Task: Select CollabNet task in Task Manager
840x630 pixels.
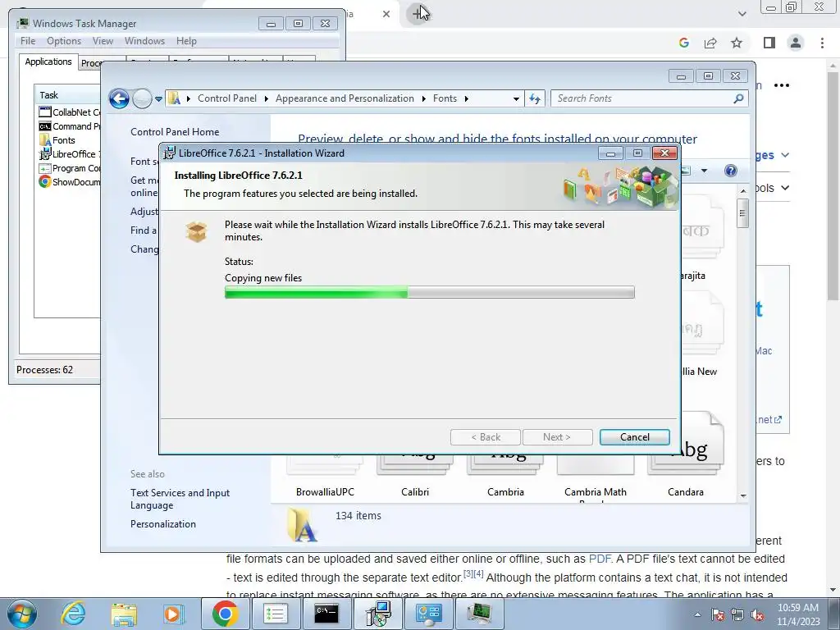Action: pyautogui.click(x=69, y=112)
